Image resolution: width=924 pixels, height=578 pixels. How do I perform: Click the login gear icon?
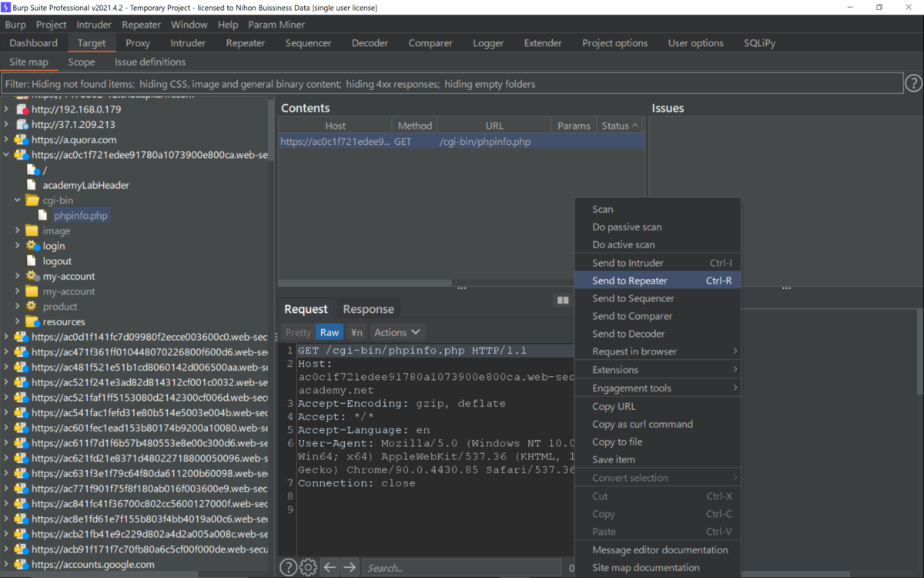32,246
